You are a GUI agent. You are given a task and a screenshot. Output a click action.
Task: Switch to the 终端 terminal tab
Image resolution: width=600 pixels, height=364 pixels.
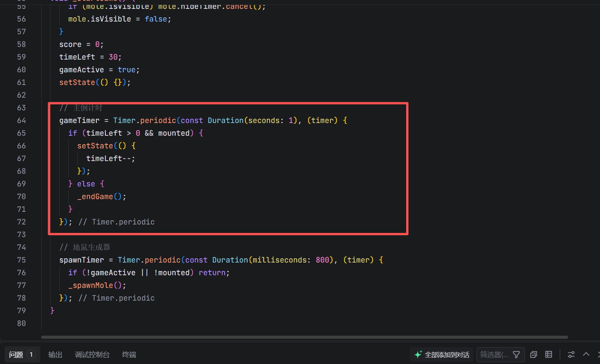pyautogui.click(x=129, y=354)
